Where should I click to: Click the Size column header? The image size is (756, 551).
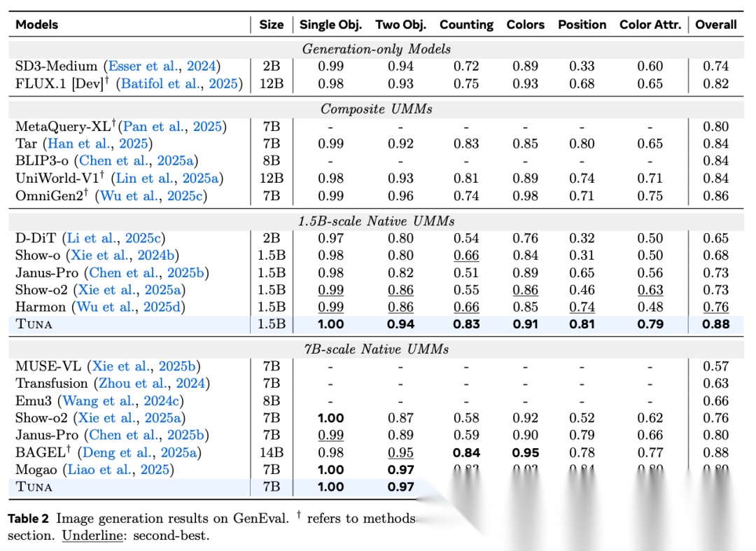coord(272,25)
